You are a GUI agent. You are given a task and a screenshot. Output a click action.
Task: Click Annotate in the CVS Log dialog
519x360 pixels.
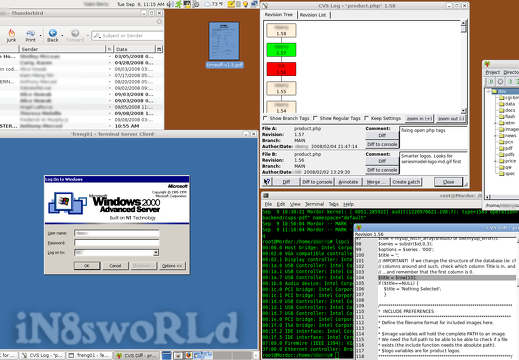pos(348,182)
